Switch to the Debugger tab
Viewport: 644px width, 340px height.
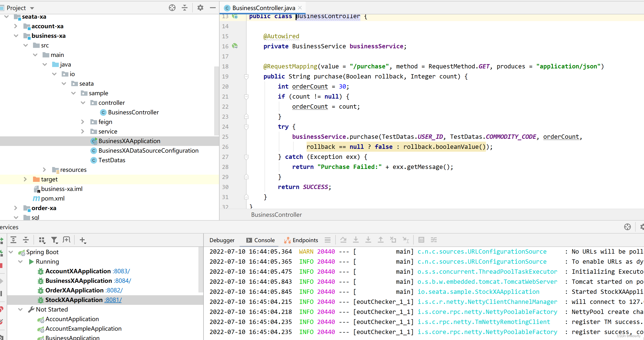point(222,240)
